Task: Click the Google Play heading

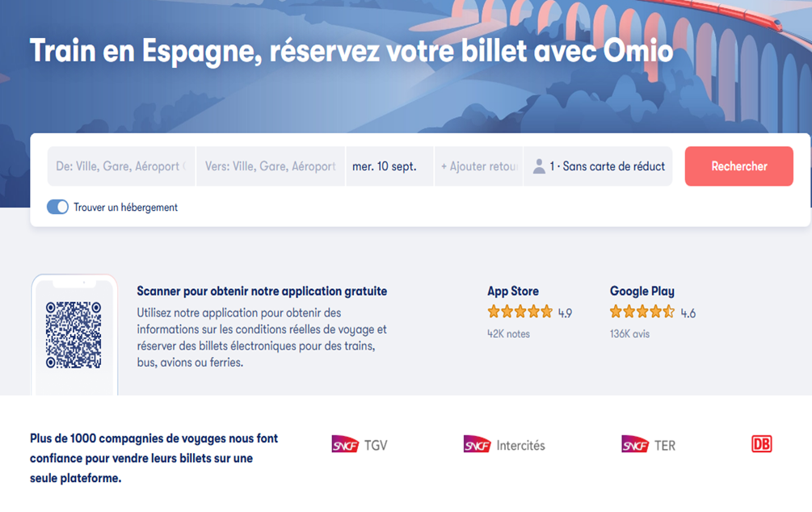Action: click(x=642, y=291)
